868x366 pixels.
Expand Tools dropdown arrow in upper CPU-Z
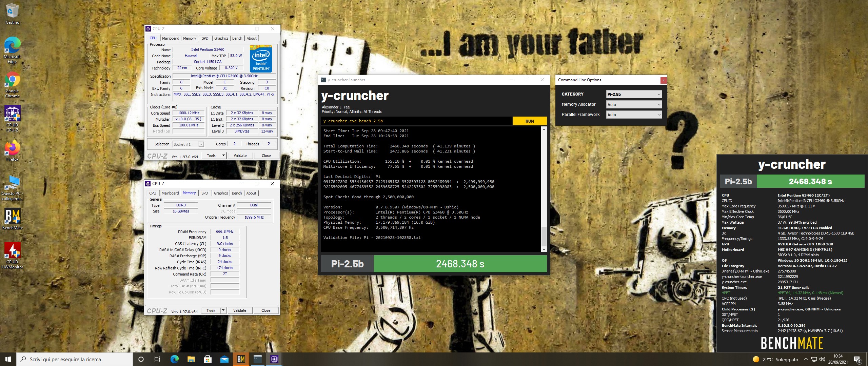[223, 156]
